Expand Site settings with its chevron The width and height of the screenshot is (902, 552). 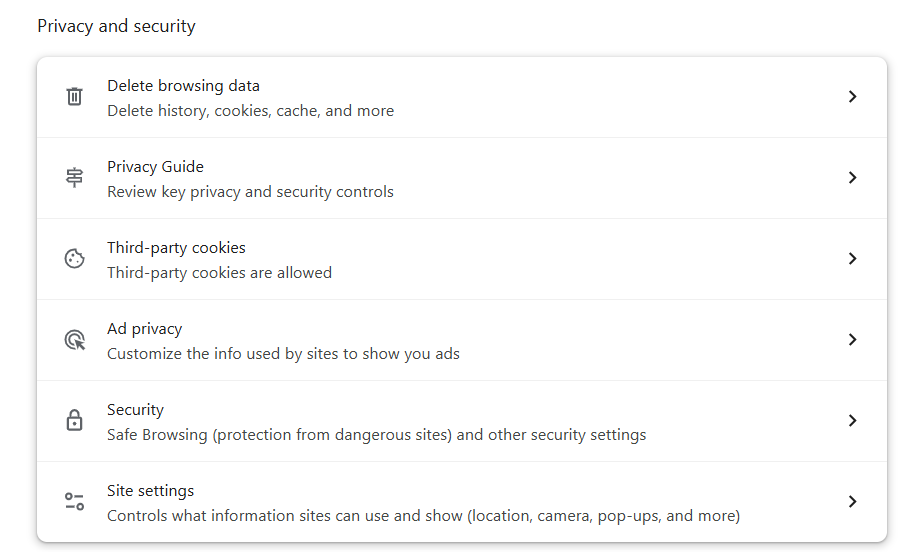coord(852,502)
